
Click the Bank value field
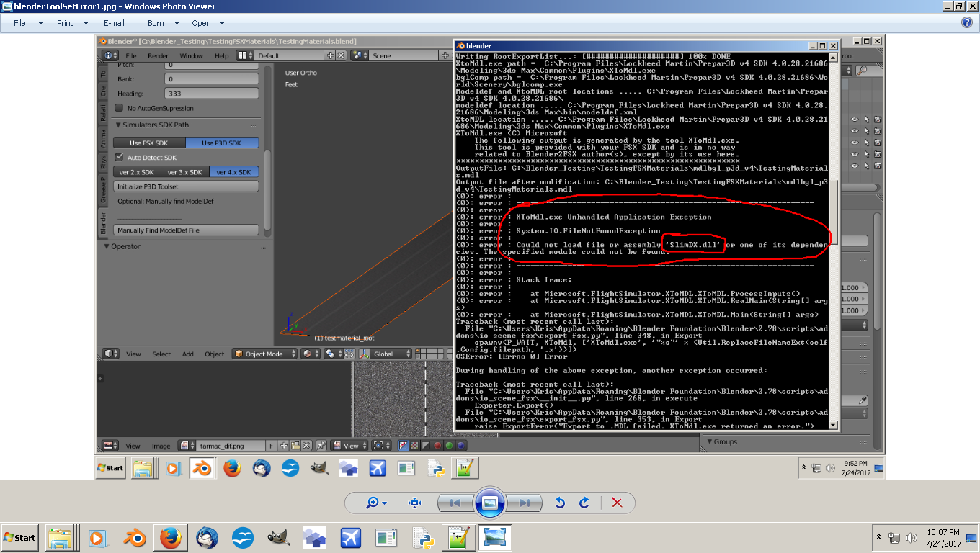pyautogui.click(x=212, y=79)
